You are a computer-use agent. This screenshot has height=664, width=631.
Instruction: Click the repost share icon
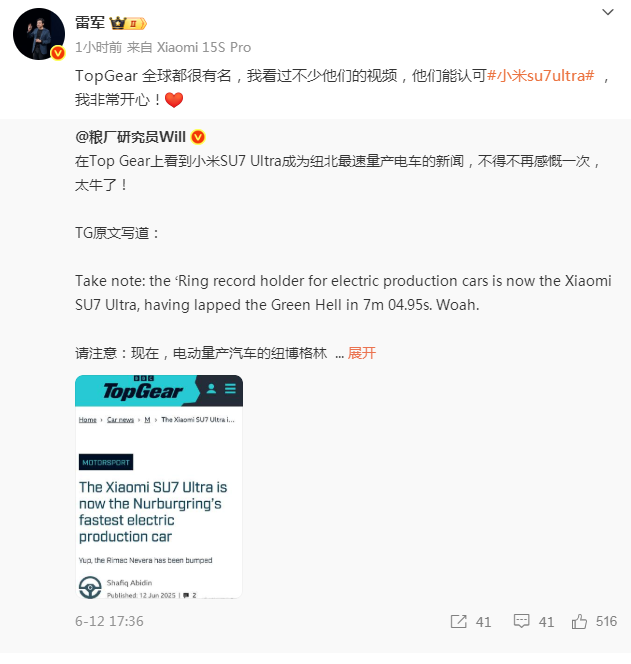[459, 621]
